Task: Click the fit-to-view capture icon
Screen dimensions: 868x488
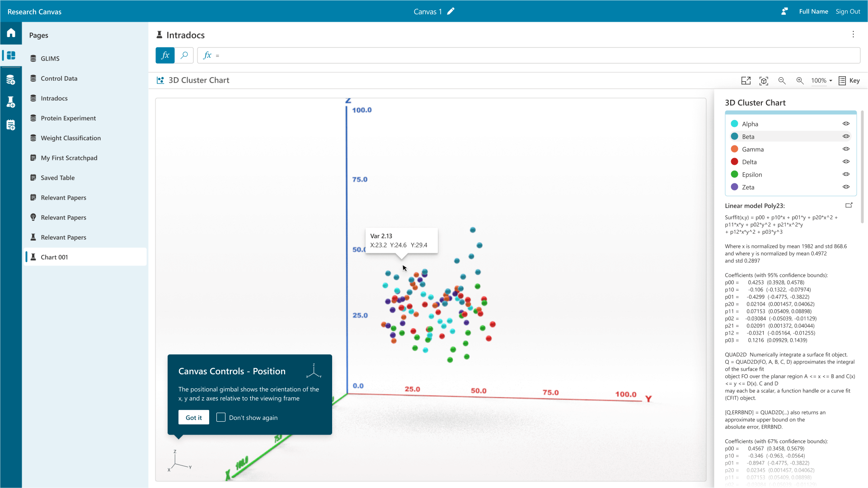Action: (x=764, y=80)
